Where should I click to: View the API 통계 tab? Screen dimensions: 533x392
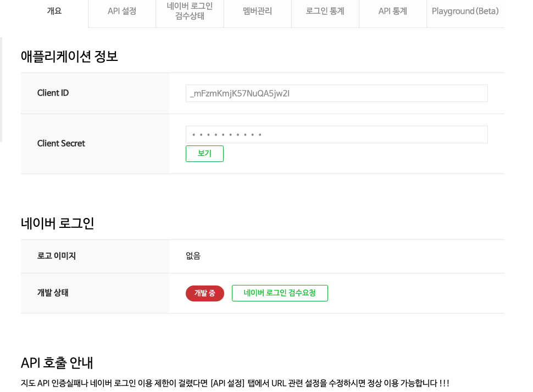click(393, 11)
